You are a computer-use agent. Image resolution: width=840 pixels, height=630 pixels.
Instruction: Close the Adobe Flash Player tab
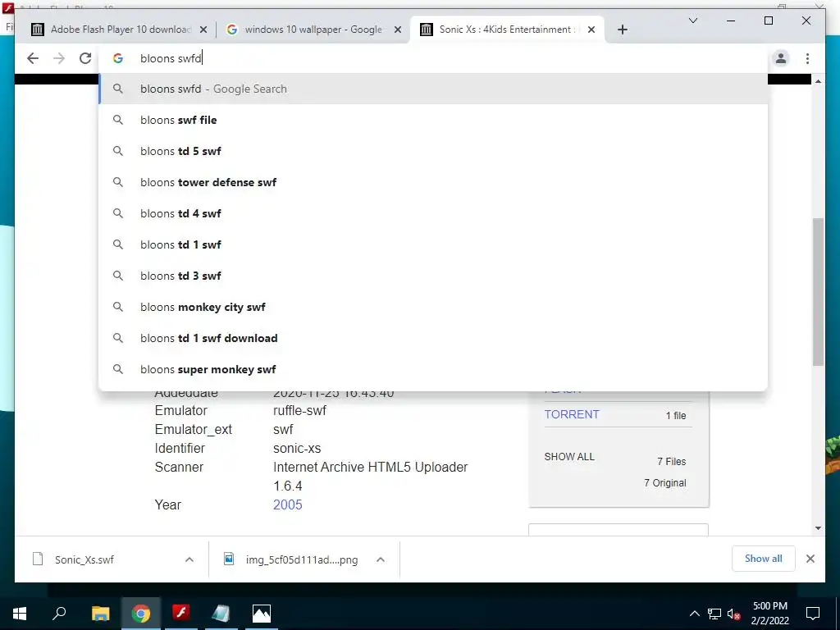203,30
